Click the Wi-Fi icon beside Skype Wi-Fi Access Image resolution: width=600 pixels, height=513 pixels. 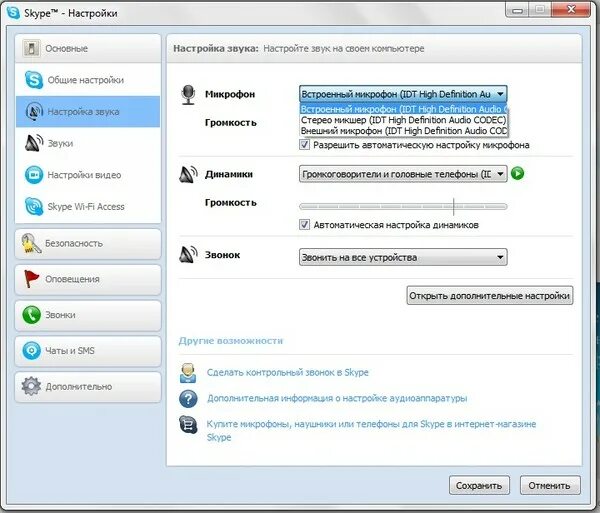[34, 206]
